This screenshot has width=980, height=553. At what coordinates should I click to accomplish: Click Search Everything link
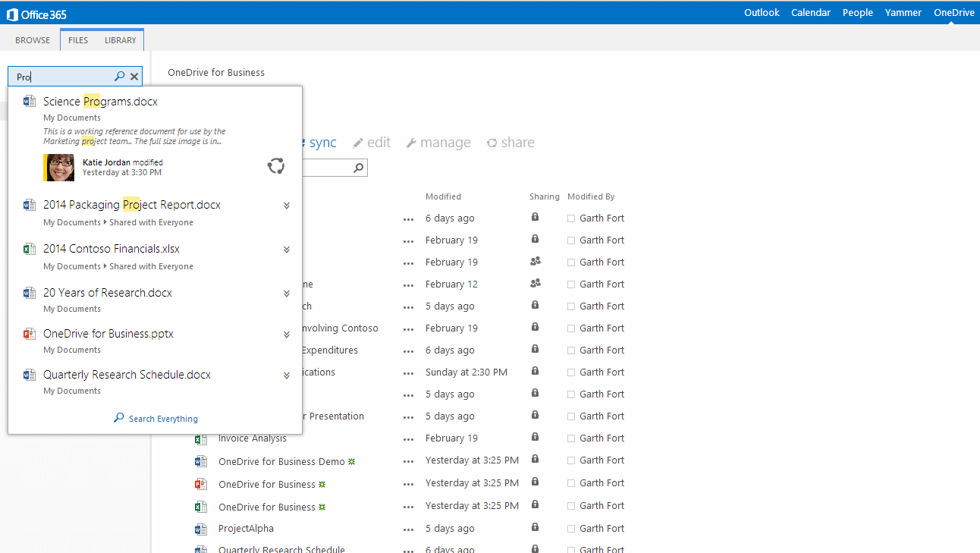[155, 418]
